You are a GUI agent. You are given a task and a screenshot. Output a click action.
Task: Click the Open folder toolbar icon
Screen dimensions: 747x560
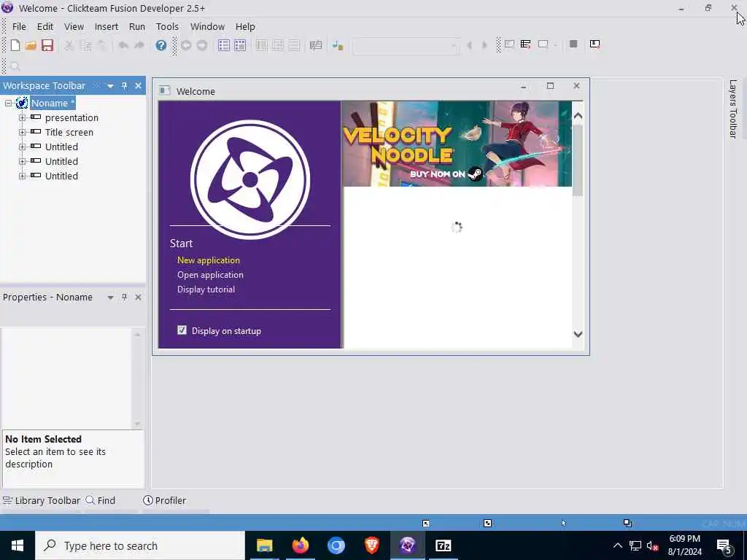[x=31, y=45]
